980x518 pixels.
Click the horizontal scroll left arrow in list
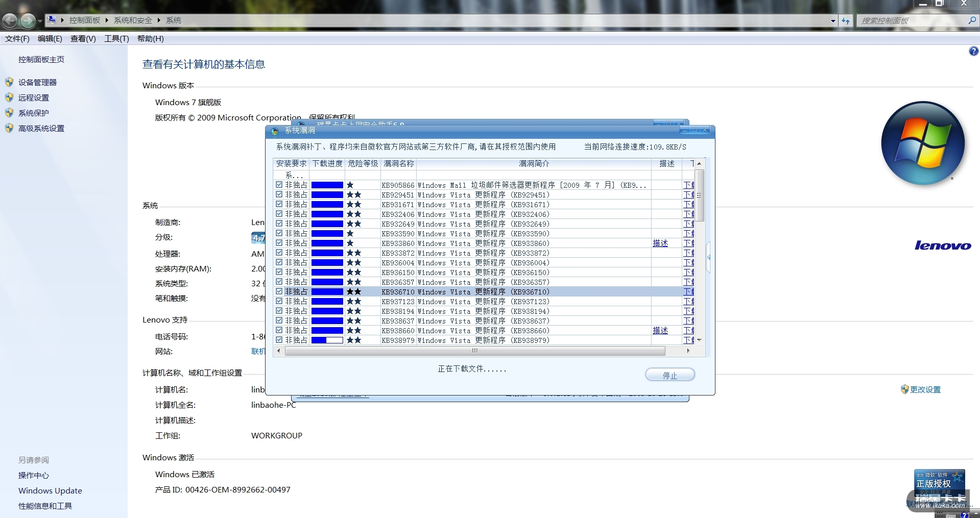278,351
